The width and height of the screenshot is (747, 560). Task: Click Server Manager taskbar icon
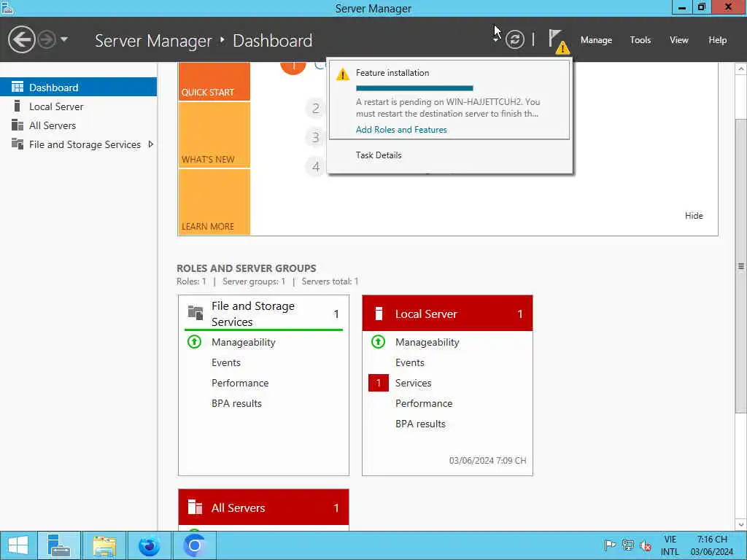59,545
